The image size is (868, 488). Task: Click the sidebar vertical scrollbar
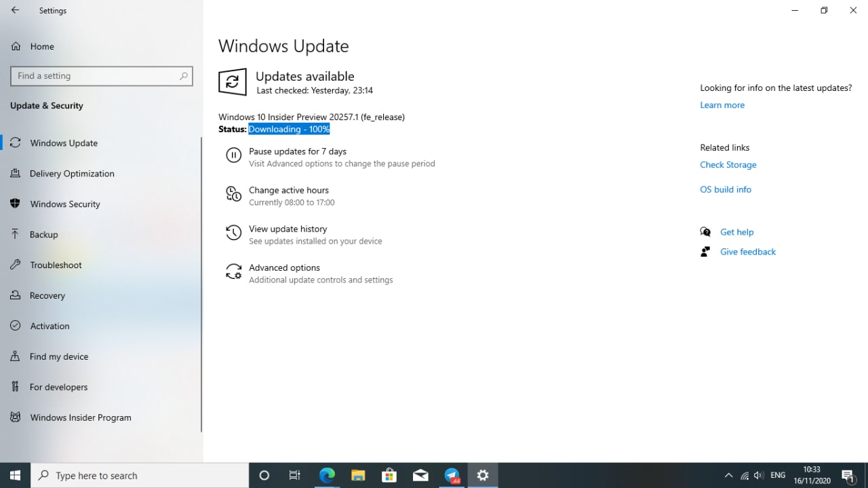coord(201,284)
